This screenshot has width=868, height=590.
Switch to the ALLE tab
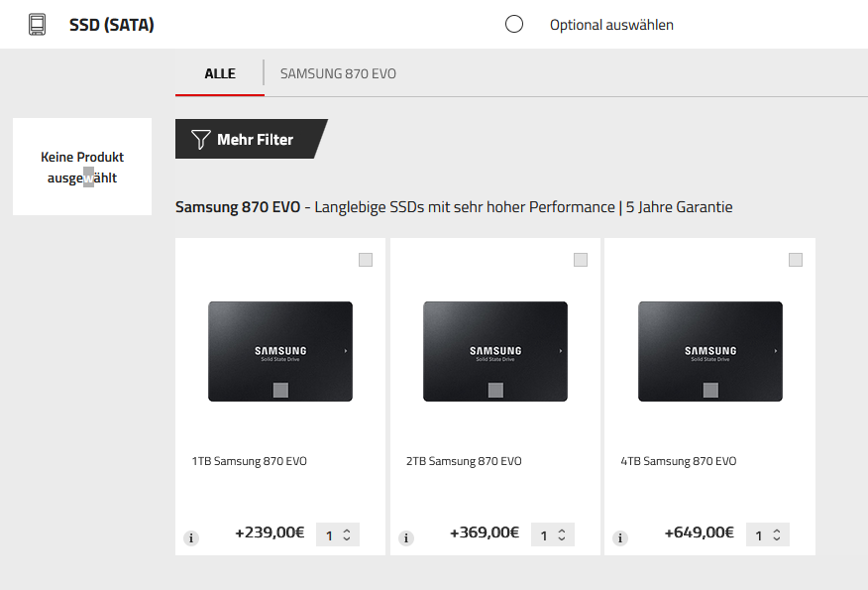click(220, 73)
